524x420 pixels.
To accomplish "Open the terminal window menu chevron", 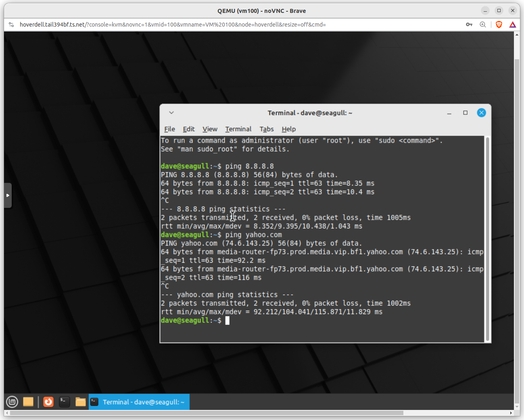I will click(171, 113).
